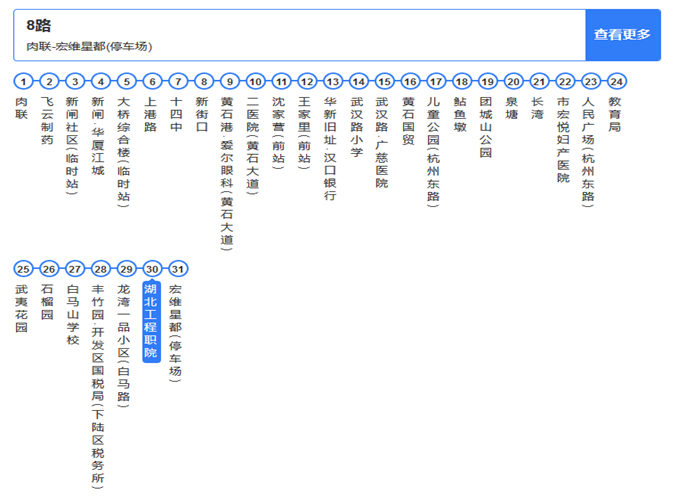Viewport: 678px width, 496px height.
Task: Select stop number 7 circle
Action: pos(178,81)
